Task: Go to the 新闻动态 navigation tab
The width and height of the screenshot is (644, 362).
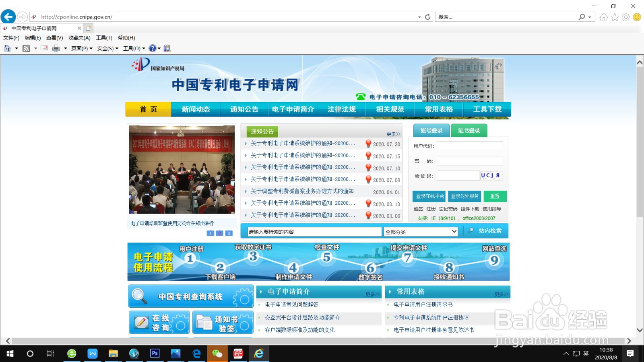Action: coord(196,109)
